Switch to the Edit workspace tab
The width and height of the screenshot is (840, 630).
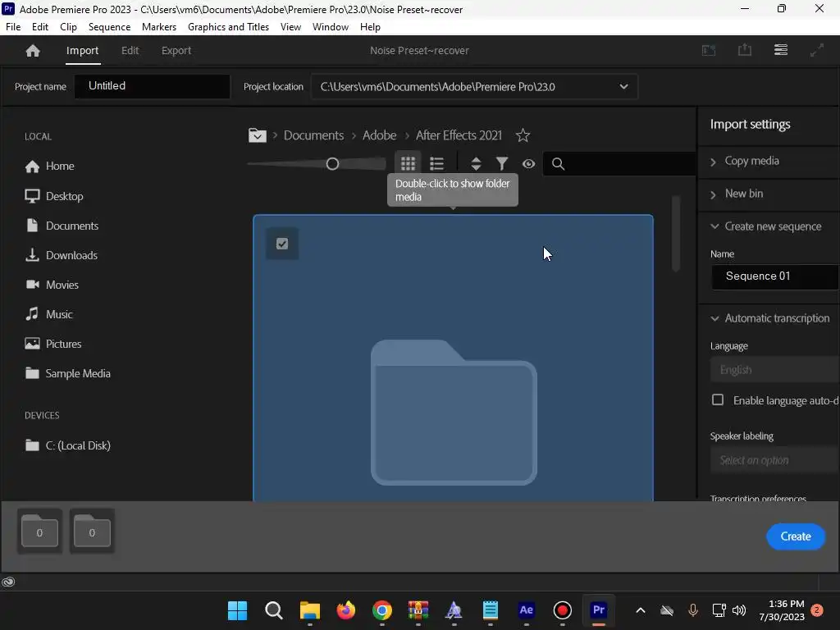tap(130, 50)
